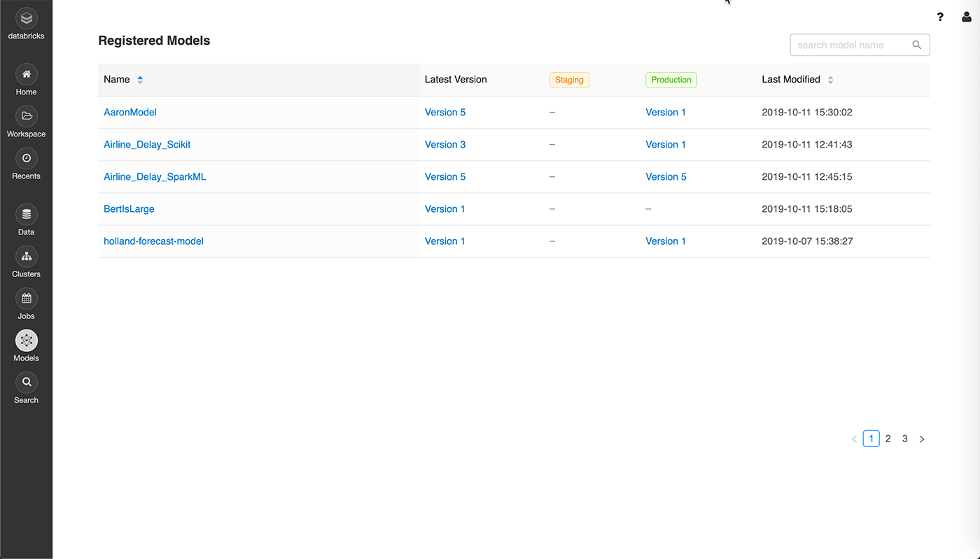
Task: Click the search model name field
Action: point(851,45)
